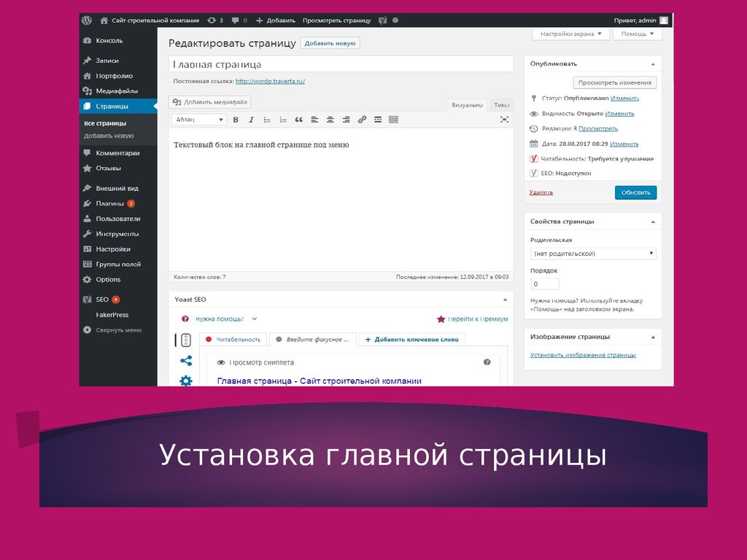
Task: Insert a bulleted list
Action: 267,120
